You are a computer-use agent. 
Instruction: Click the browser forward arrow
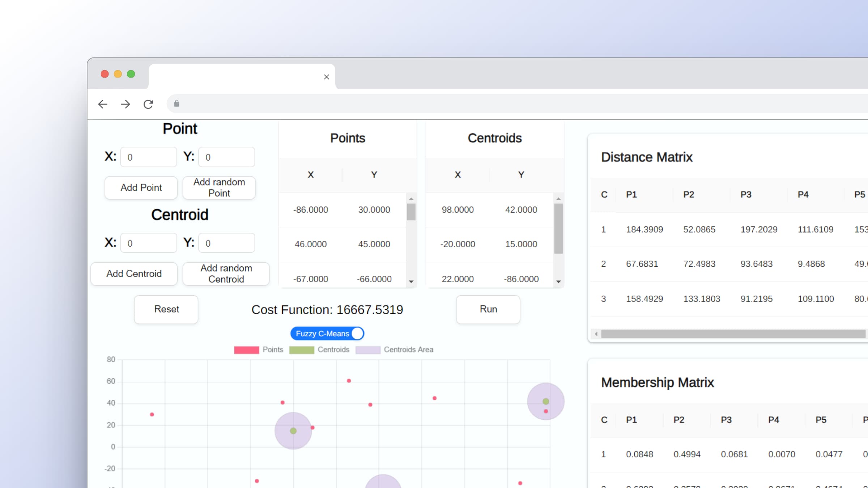tap(125, 104)
